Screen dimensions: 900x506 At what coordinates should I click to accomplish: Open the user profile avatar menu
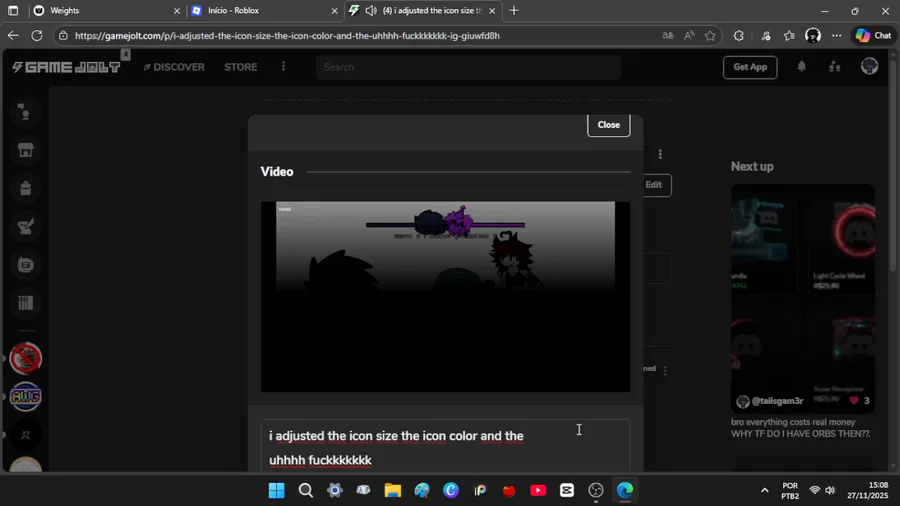tap(869, 67)
